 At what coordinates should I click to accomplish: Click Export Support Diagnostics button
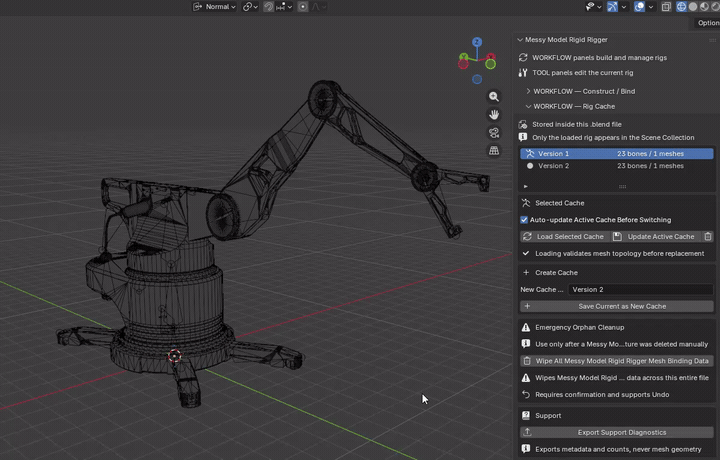(x=617, y=432)
